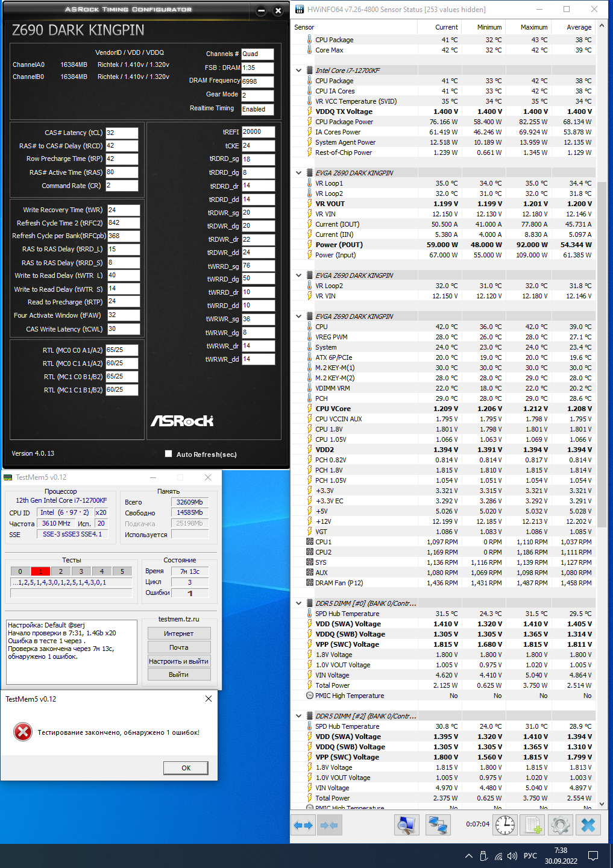Viewport: 613px width, 868px height.
Task: Collapse EVGA group starting with CPU 42.0 °C
Action: pos(299,316)
